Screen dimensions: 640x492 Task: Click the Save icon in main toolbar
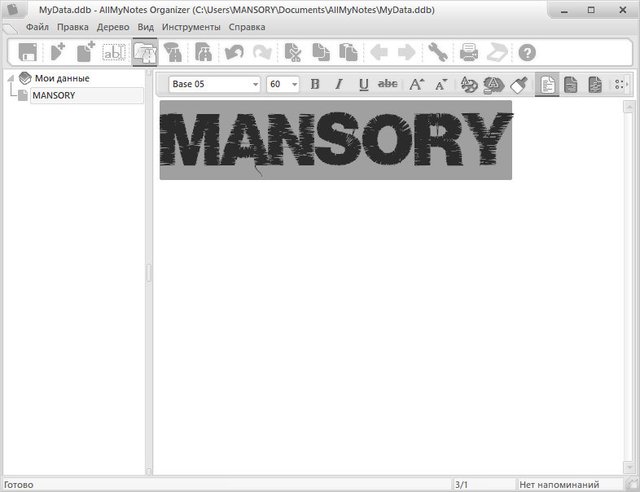[26, 52]
